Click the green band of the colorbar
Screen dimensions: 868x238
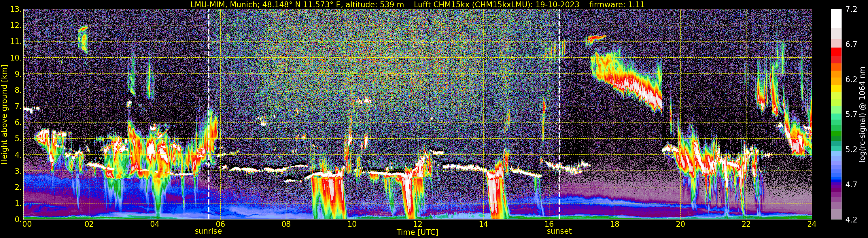836,133
